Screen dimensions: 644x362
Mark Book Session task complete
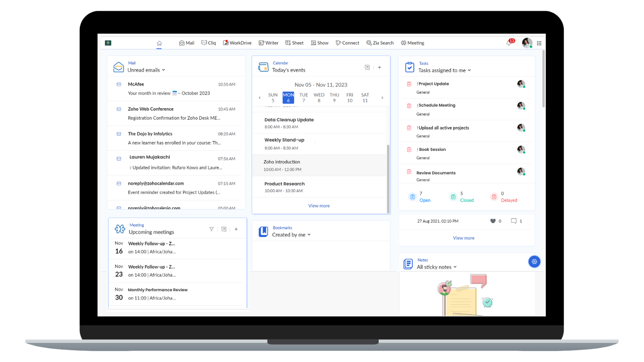pos(409,150)
